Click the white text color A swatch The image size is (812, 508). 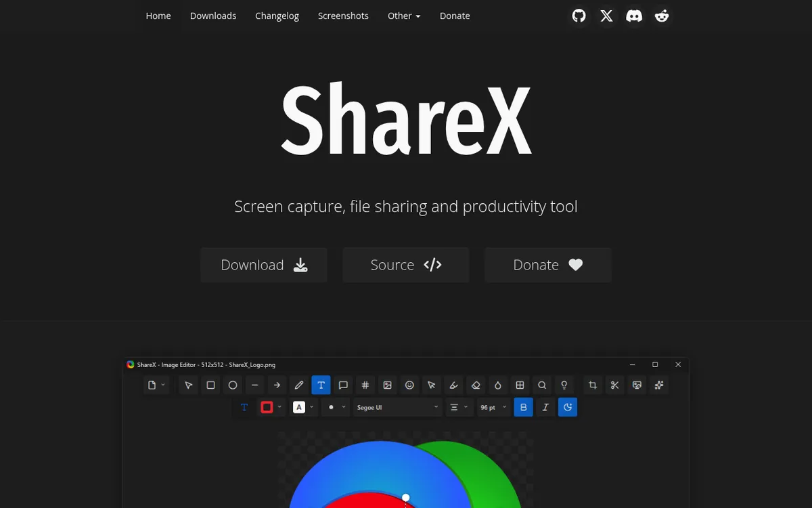coord(299,407)
